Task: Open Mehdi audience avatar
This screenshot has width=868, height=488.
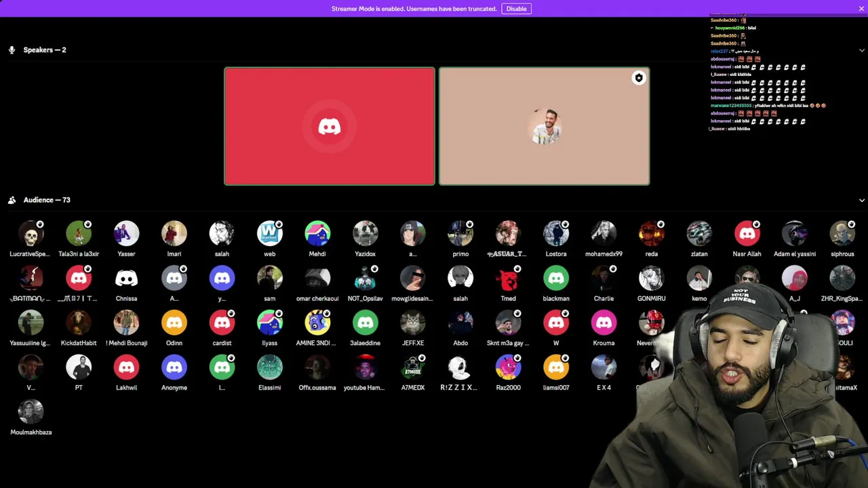Action: pyautogui.click(x=317, y=233)
